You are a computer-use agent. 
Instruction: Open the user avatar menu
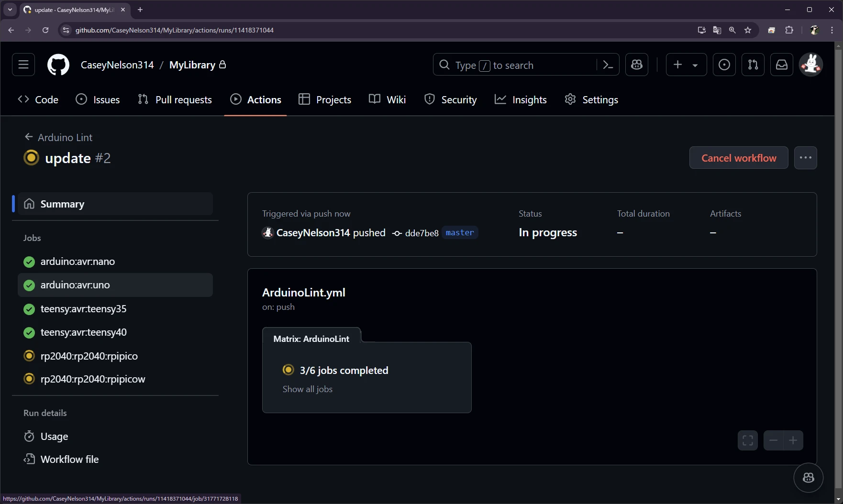(811, 65)
